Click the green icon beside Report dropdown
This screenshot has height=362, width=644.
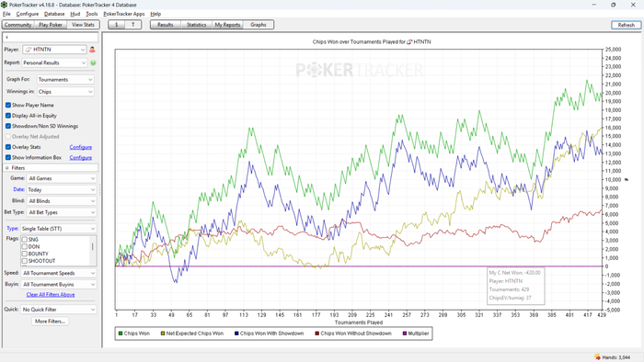(x=93, y=62)
